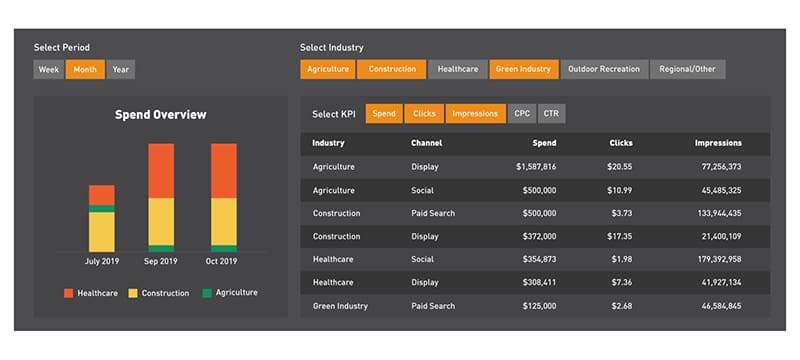Toggle the Spend KPI button

[384, 114]
